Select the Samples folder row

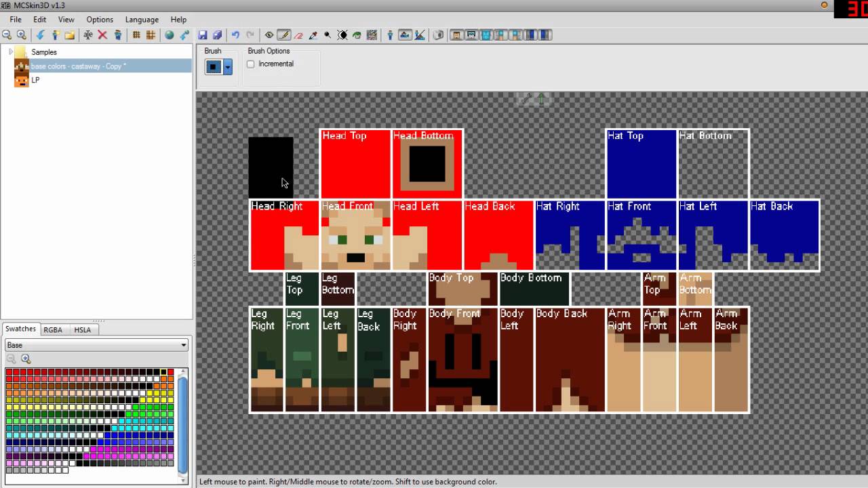click(44, 52)
